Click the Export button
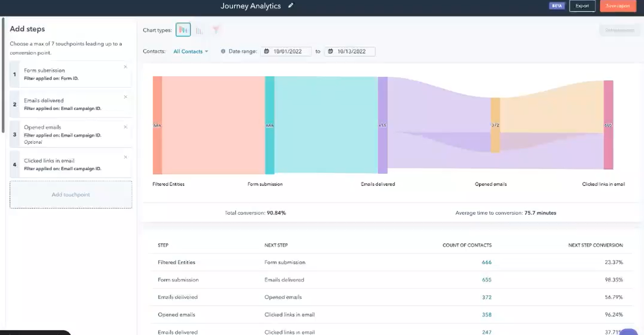Screen dimensions: 644x335 click(x=582, y=6)
